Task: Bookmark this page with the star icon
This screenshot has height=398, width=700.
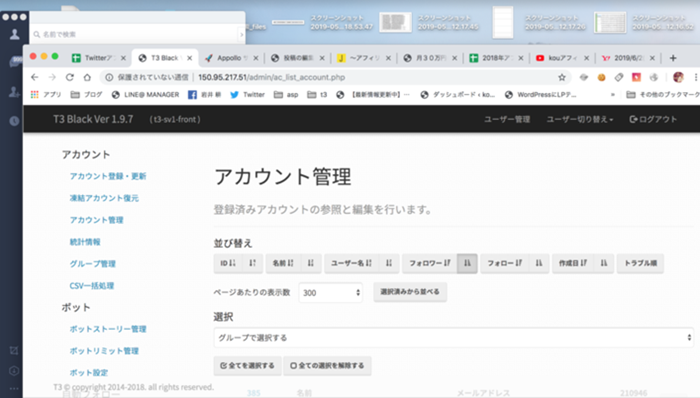Action: point(562,77)
